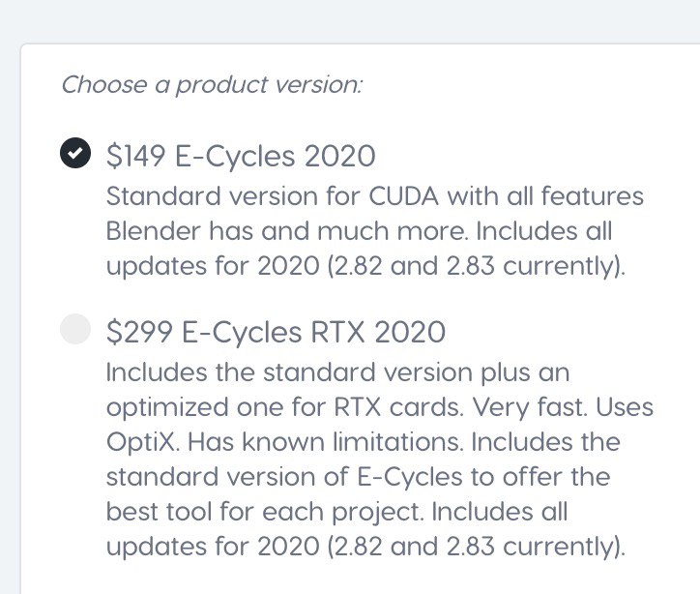Click the word "CUDA" in the standard description
700x594 pixels.
(403, 196)
